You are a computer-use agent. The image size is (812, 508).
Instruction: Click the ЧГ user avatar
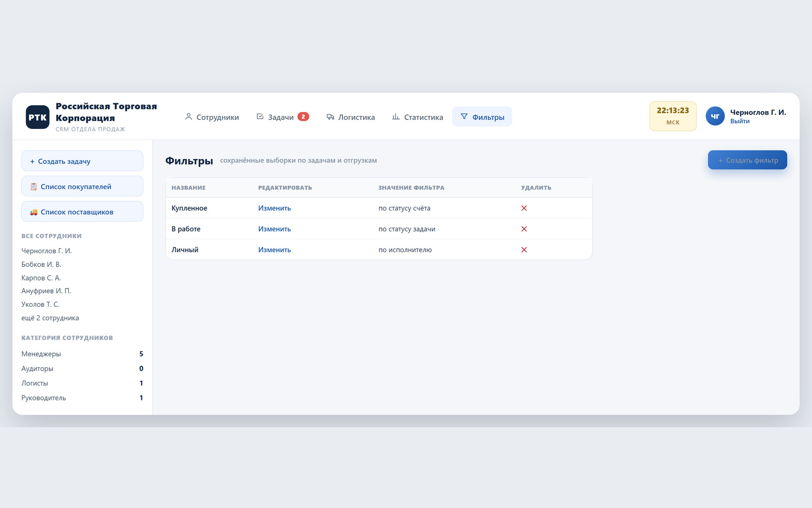pyautogui.click(x=715, y=116)
